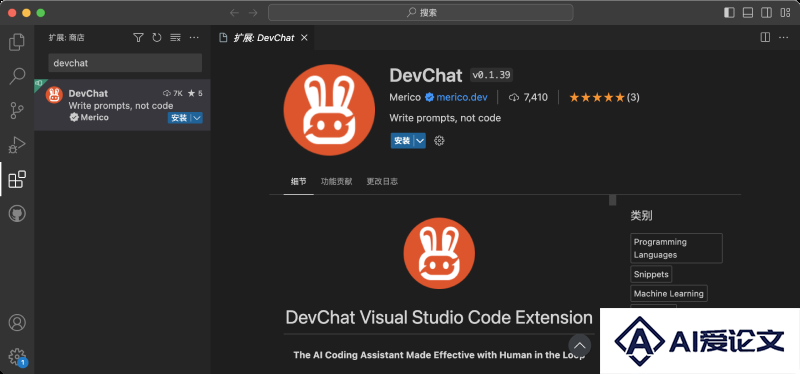Select the Snippets category tag
The height and width of the screenshot is (374, 800).
(651, 274)
